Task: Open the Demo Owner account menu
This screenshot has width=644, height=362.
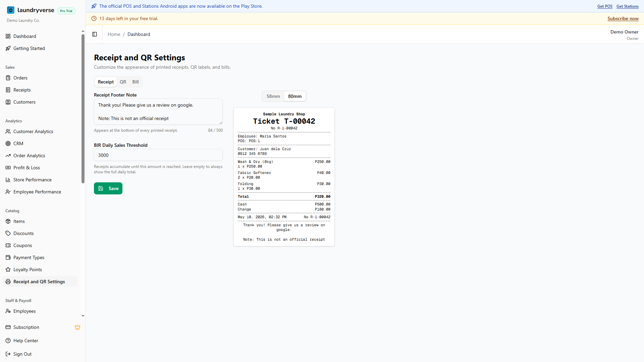Action: click(x=624, y=35)
